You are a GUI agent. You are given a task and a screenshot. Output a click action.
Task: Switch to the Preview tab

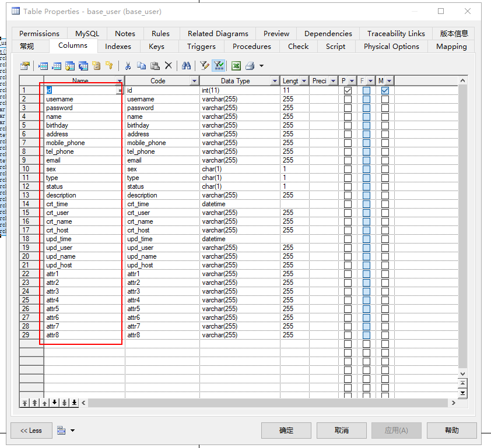(276, 33)
